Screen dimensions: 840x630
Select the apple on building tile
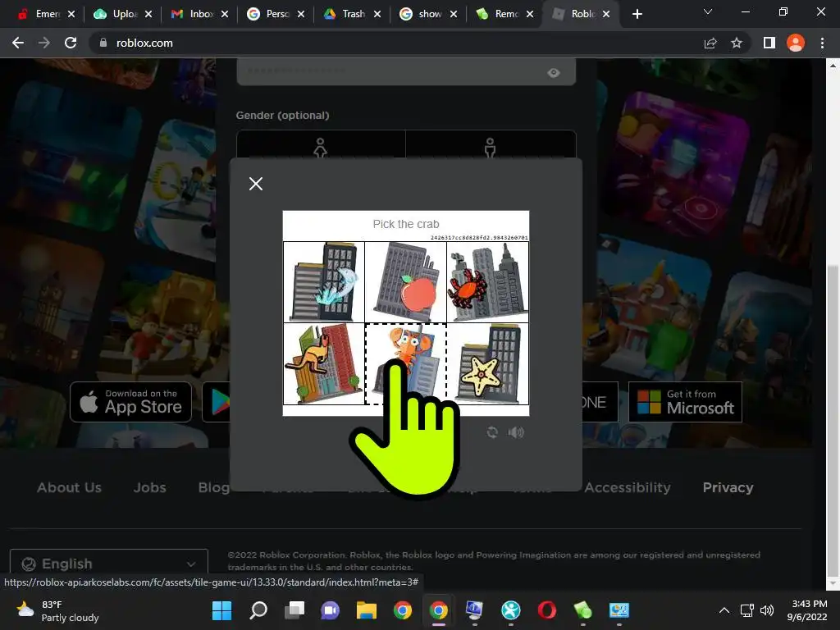tap(405, 282)
